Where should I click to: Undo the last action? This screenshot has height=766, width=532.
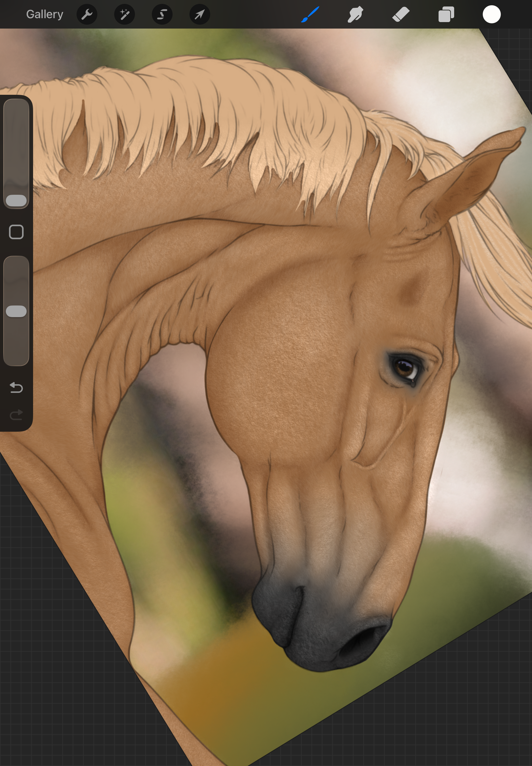click(x=16, y=388)
